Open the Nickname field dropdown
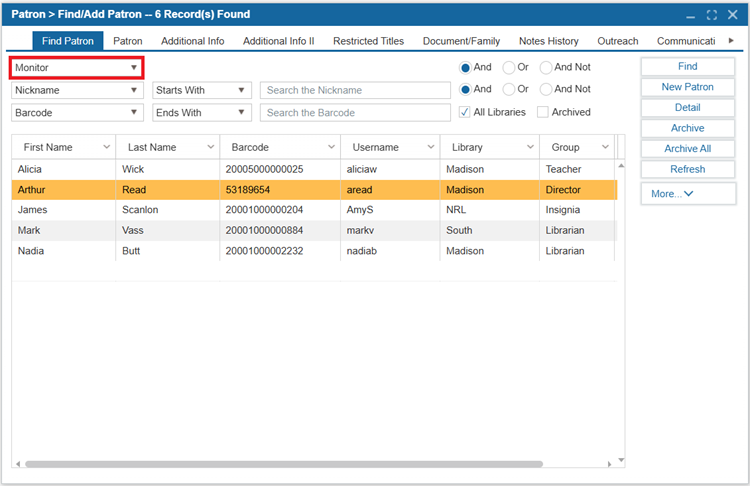Screen dimensions: 750x486 (77, 90)
